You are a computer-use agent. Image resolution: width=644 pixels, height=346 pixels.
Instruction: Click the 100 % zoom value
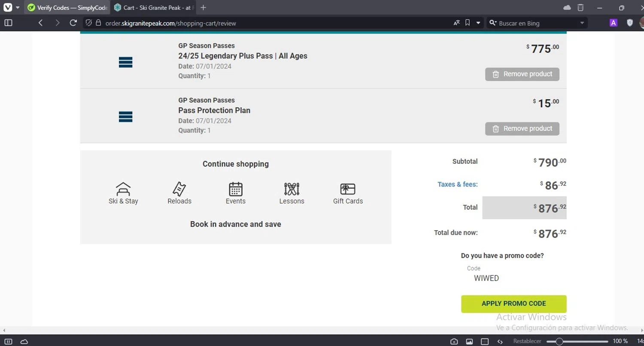(x=620, y=341)
